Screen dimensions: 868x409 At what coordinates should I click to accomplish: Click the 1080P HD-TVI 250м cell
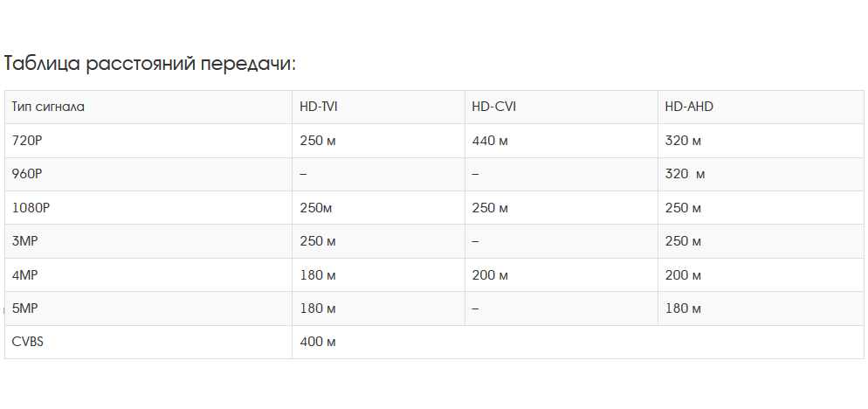click(315, 208)
